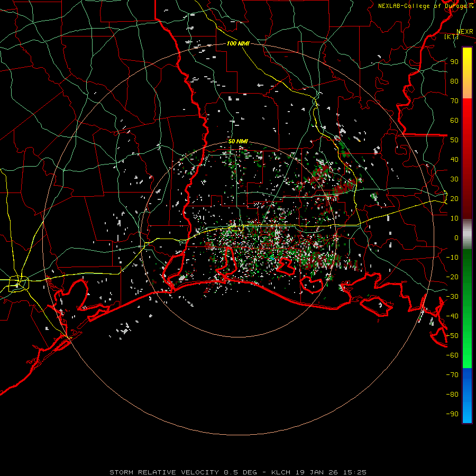Click the 90 value on velocity scale
476x476 pixels.
[x=454, y=62]
